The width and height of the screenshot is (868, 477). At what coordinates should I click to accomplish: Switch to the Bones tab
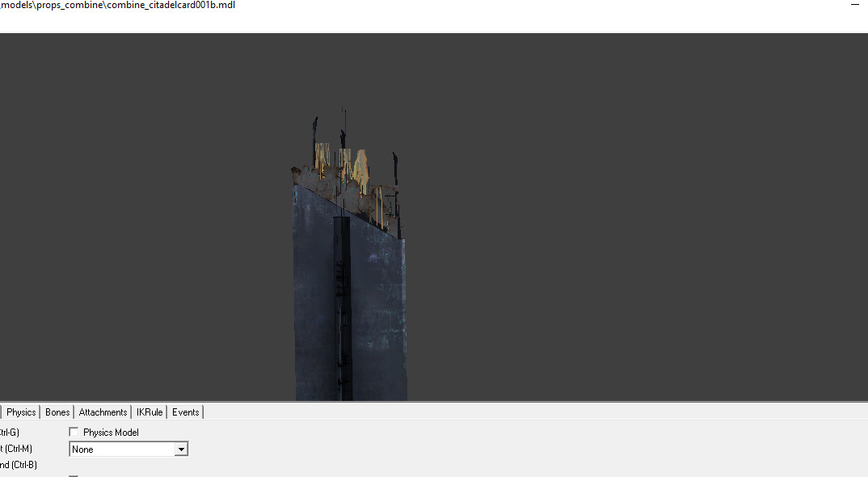[x=57, y=412]
